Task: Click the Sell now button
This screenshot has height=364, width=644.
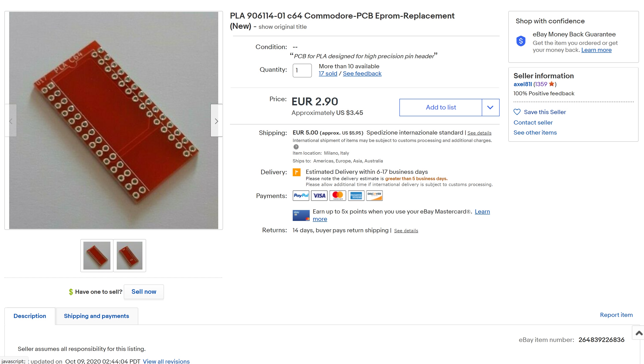Action: (x=144, y=292)
